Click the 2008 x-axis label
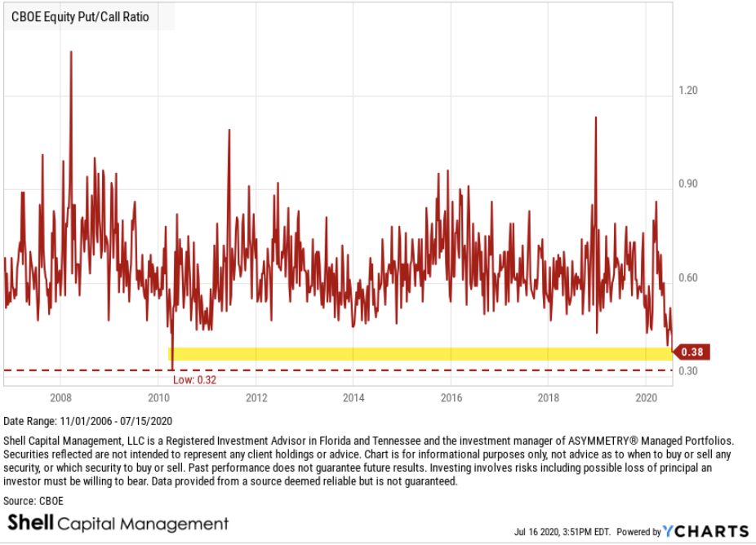 (x=60, y=398)
